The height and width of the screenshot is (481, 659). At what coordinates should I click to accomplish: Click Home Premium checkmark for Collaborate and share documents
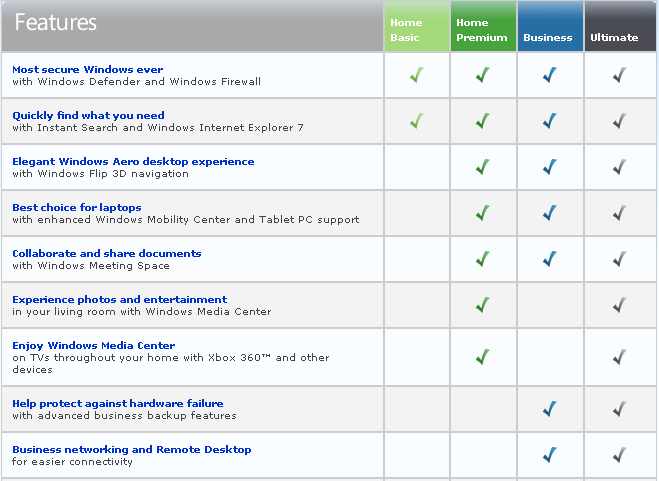pyautogui.click(x=482, y=259)
